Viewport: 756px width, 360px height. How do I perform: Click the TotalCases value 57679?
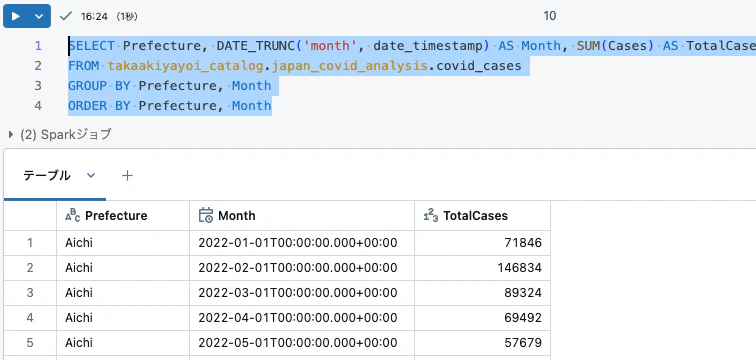[482, 343]
